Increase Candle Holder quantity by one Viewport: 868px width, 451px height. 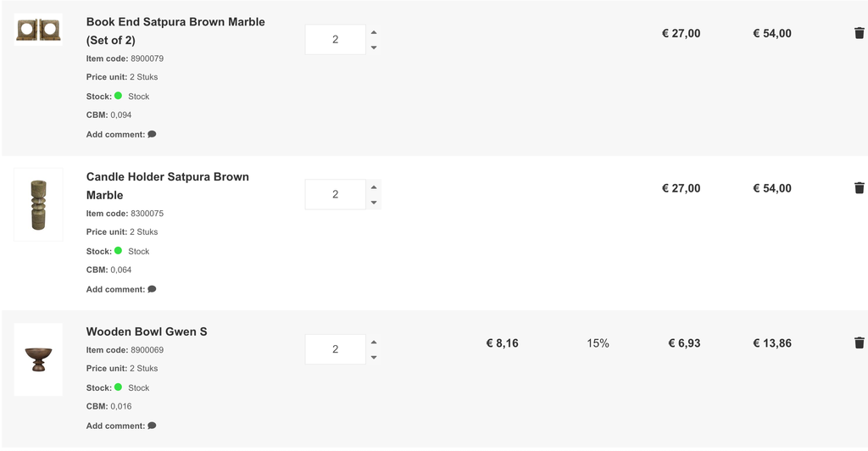(374, 187)
